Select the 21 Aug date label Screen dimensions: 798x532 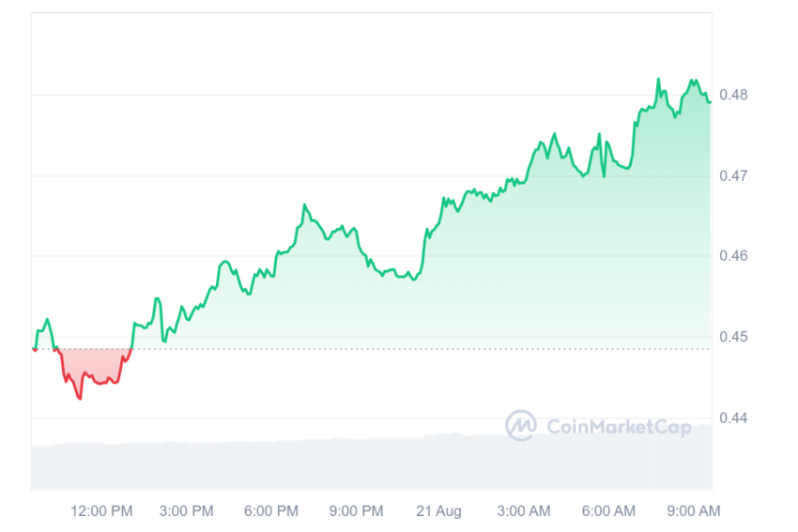438,510
